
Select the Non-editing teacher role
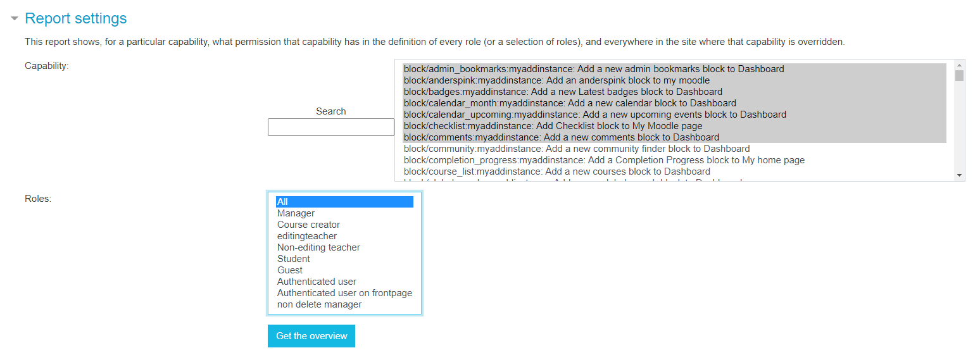344,247
